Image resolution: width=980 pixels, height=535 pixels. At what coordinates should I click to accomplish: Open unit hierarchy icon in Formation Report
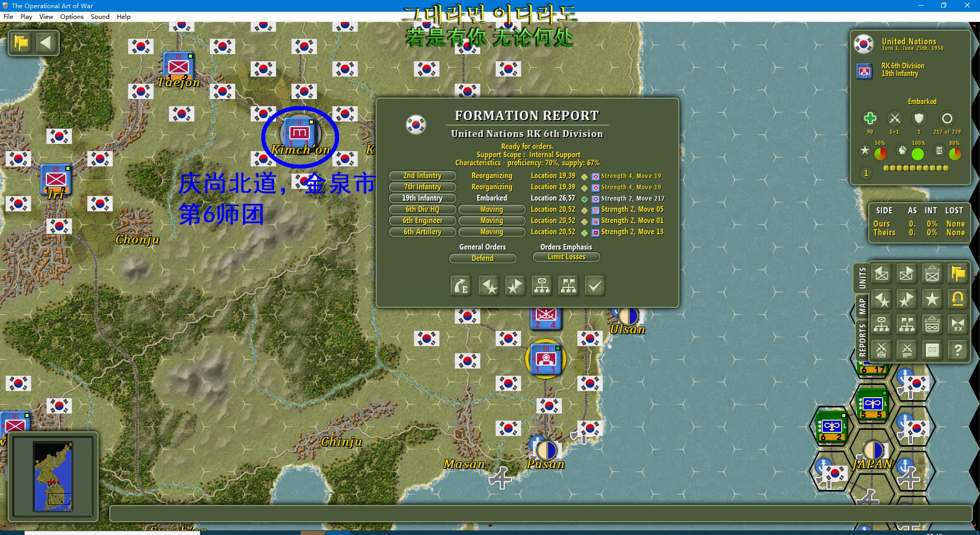542,286
